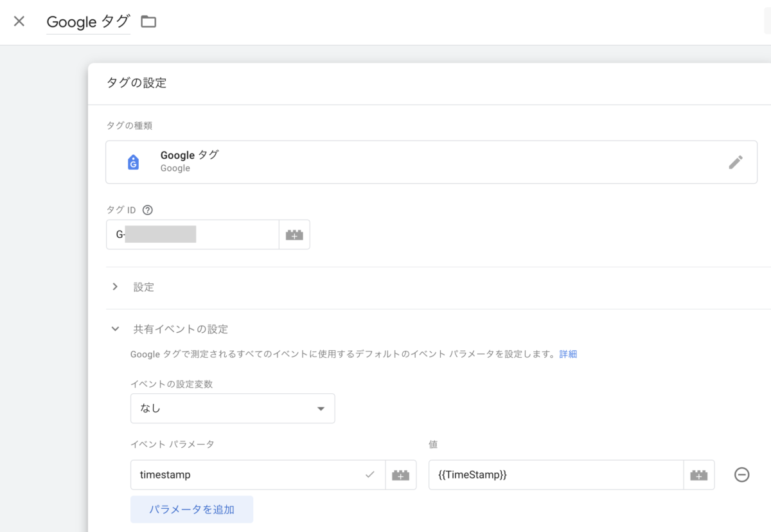
Task: Insert variable icon beside {{TimeStamp}} value
Action: tap(699, 475)
